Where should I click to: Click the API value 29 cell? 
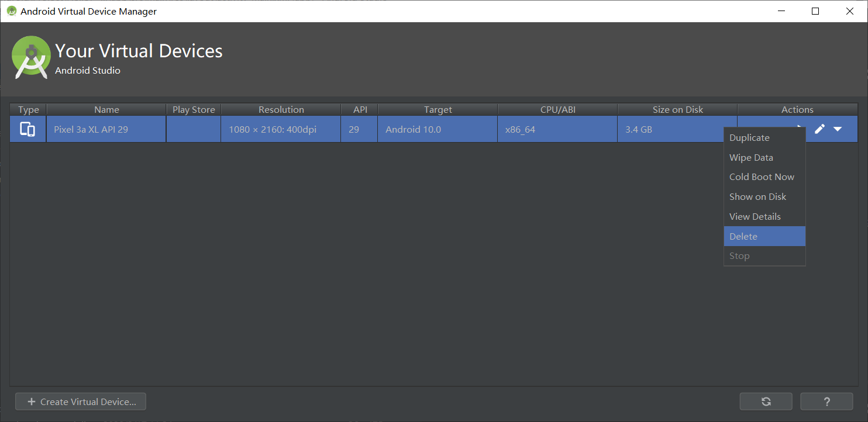pyautogui.click(x=359, y=129)
